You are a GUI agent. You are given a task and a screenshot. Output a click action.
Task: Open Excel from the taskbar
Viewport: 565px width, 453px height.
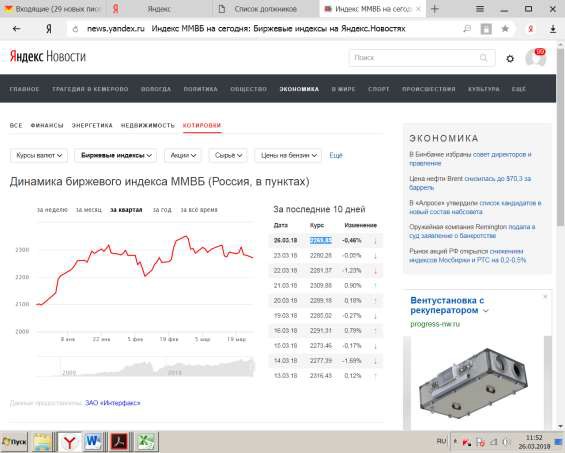(145, 441)
